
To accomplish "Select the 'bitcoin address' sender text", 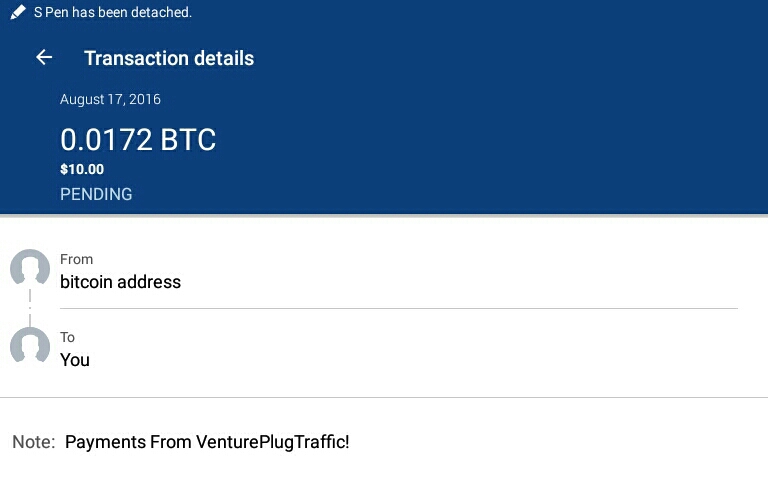I will (x=120, y=282).
